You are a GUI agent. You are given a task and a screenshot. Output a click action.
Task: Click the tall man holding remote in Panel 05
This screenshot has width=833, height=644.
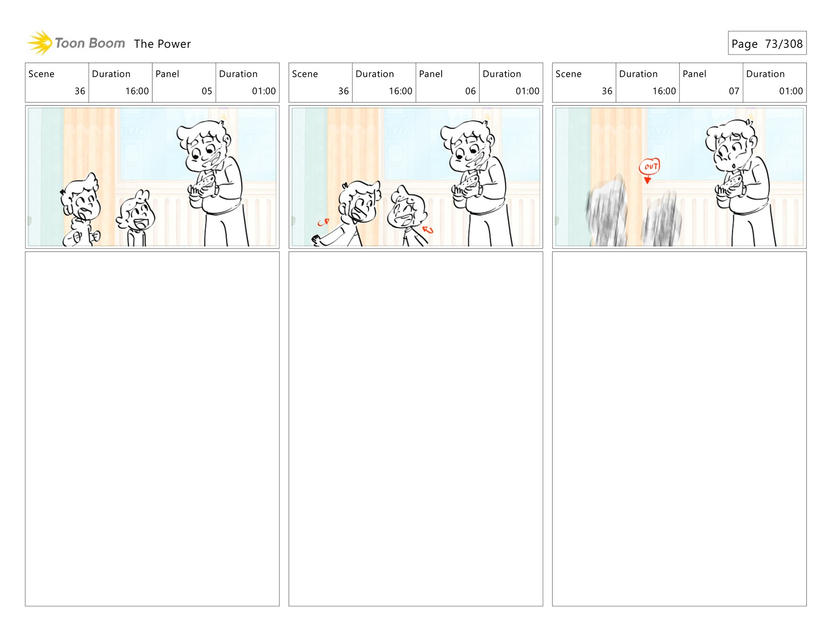coord(213,183)
